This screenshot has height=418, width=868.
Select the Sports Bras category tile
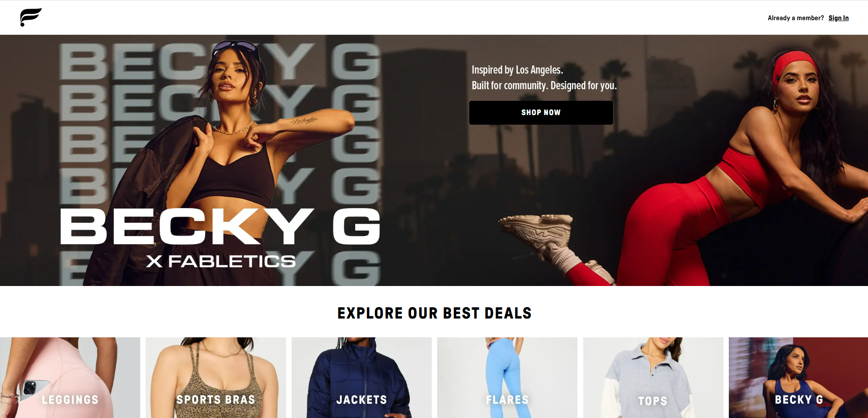pyautogui.click(x=216, y=378)
